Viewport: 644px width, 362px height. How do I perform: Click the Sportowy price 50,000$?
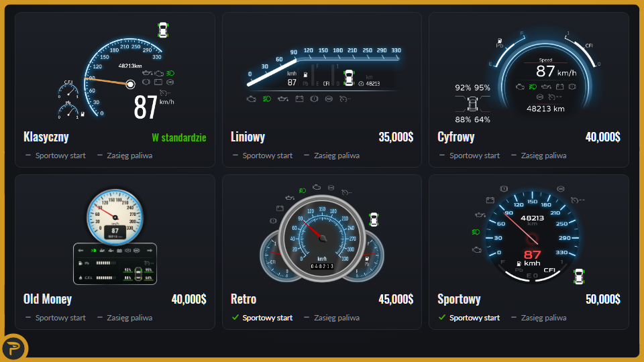coord(603,299)
